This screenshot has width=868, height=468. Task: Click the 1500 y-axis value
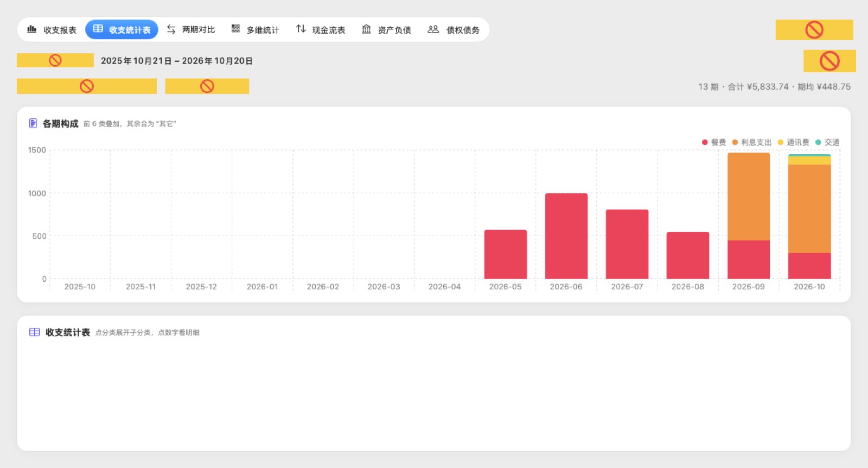37,150
